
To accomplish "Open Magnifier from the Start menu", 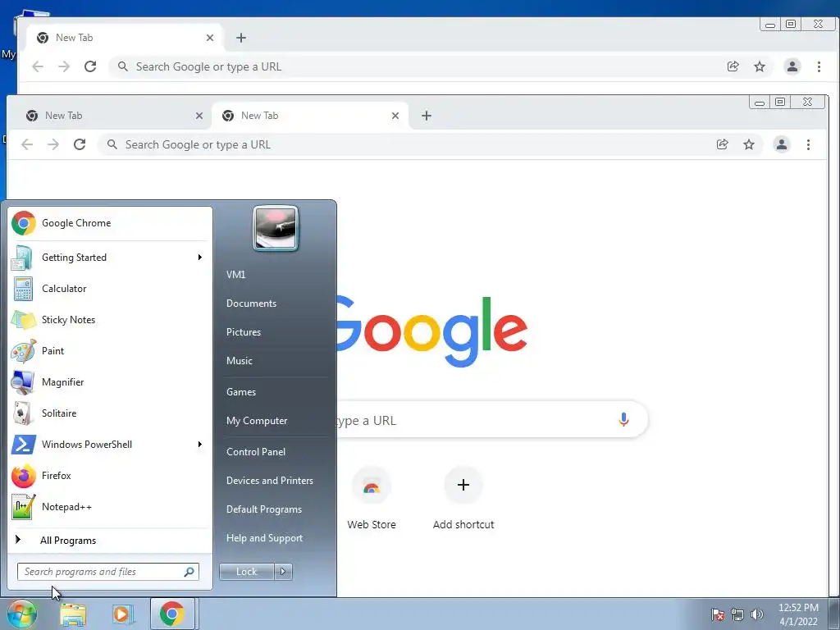I will (x=110, y=382).
